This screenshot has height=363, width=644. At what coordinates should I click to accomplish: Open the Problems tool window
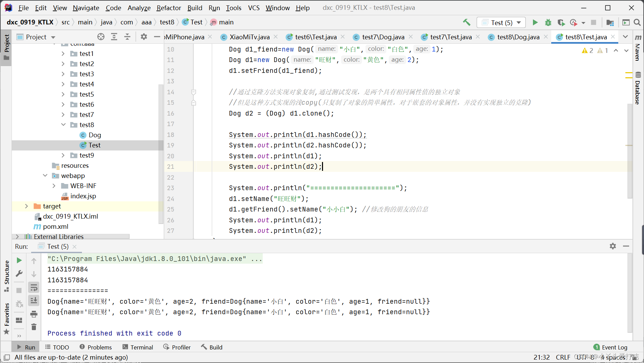coord(95,347)
